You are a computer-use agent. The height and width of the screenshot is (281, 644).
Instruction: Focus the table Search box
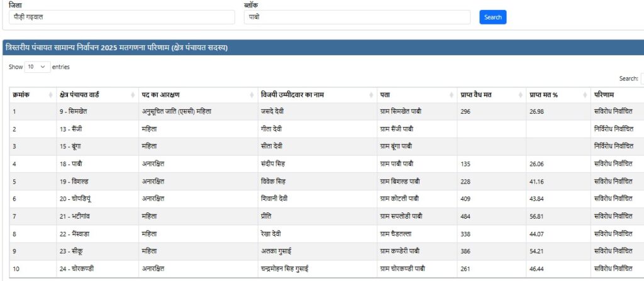pyautogui.click(x=641, y=79)
